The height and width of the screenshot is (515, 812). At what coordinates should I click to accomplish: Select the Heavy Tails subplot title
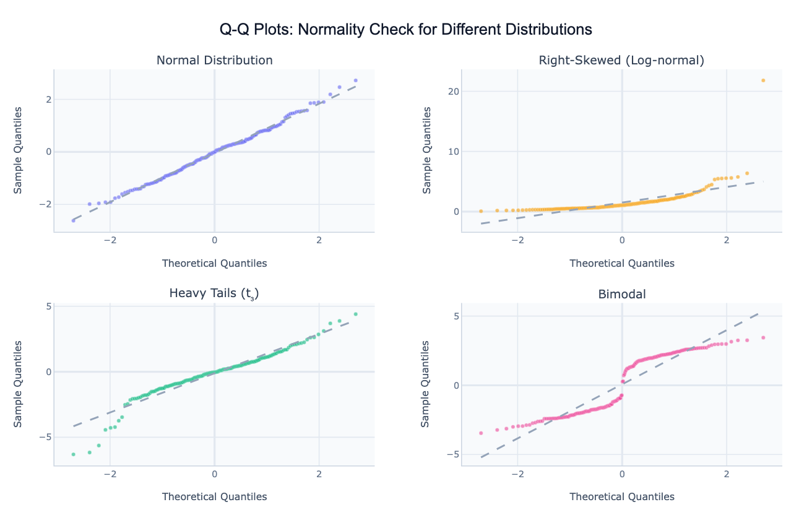[214, 293]
